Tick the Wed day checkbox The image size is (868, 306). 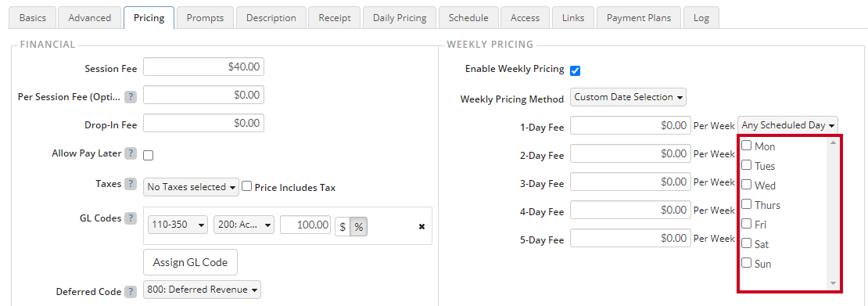point(746,184)
